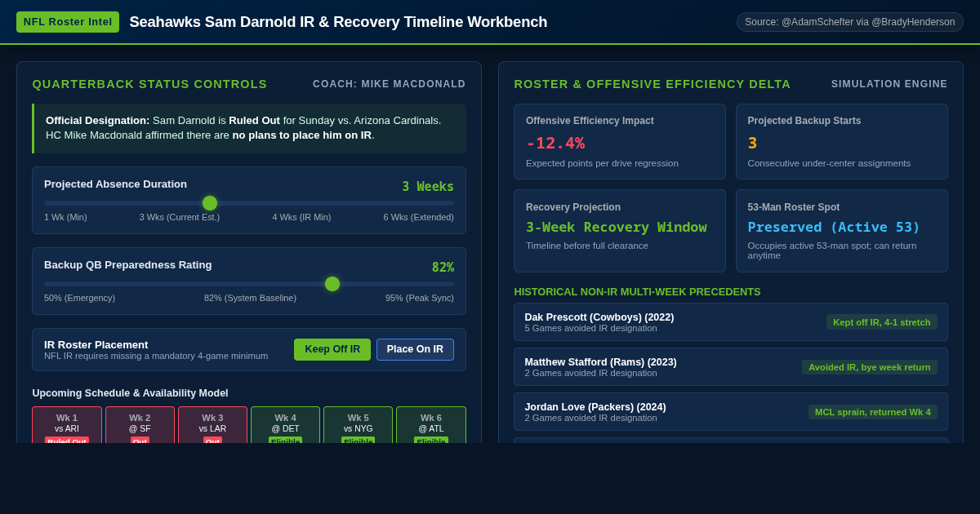Open the Dak Prescott (Cowboys) 2022 precedent row
The width and height of the screenshot is (980, 514).
pos(731,322)
